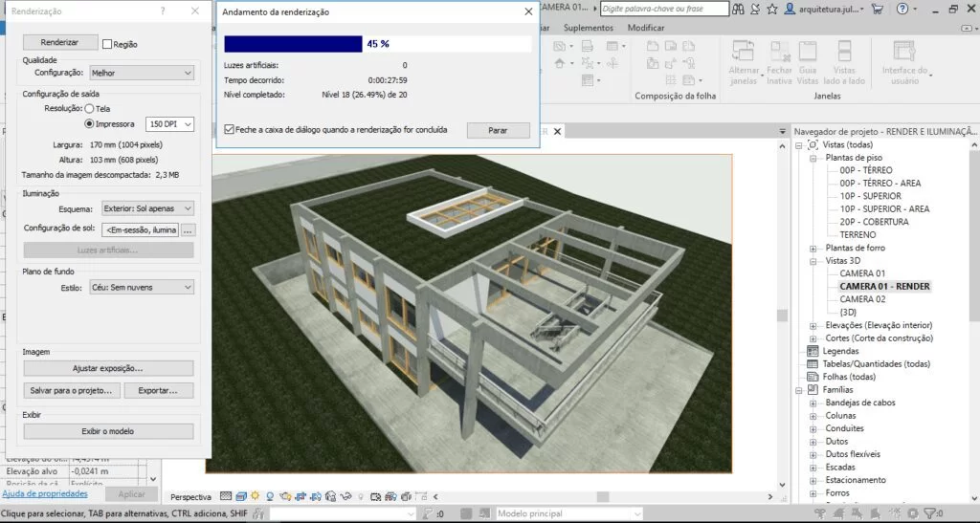Click the sun settings ellipsis button
980x523 pixels.
188,230
